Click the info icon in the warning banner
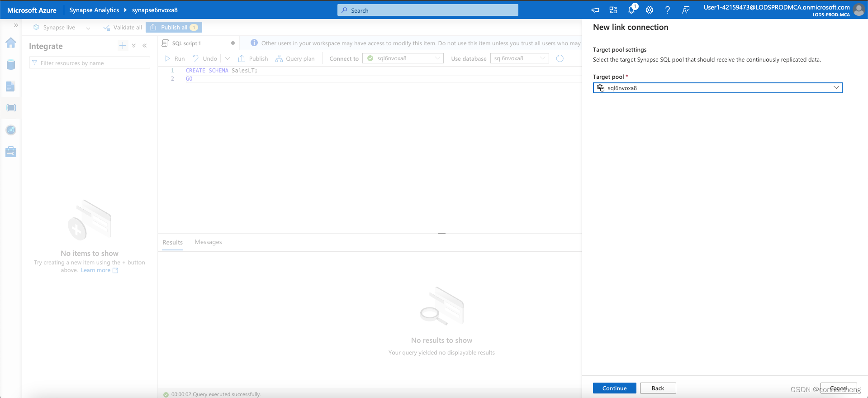Viewport: 868px width, 398px height. click(254, 43)
